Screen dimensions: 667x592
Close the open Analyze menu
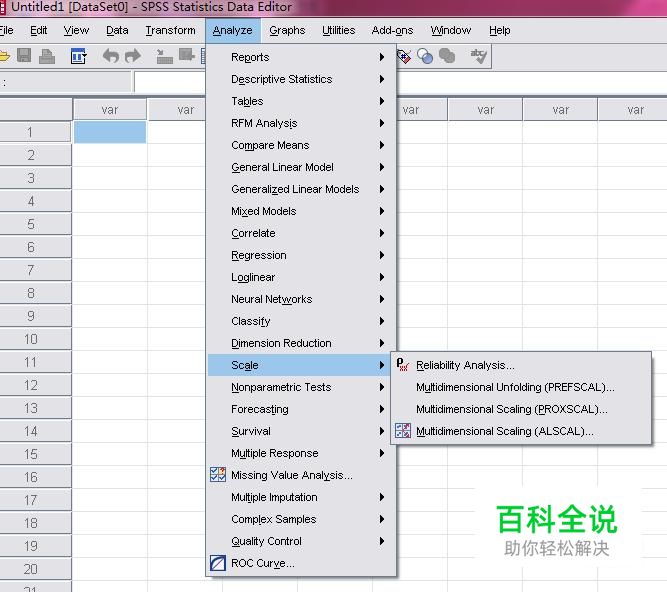click(233, 31)
